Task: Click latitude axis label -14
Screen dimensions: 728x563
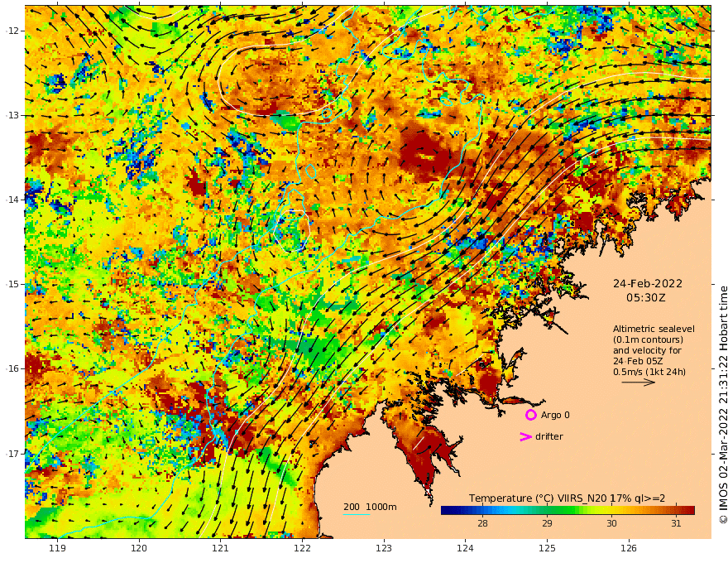Action: [12, 200]
